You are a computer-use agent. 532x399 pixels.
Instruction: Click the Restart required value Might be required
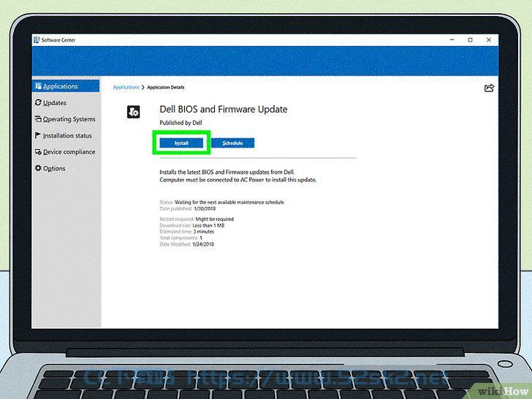tap(214, 219)
